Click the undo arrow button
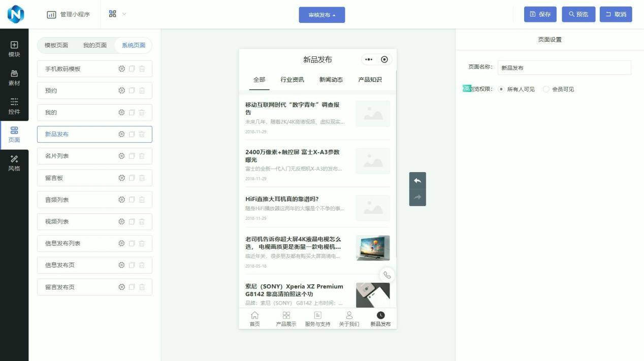644x361 pixels. point(417,181)
